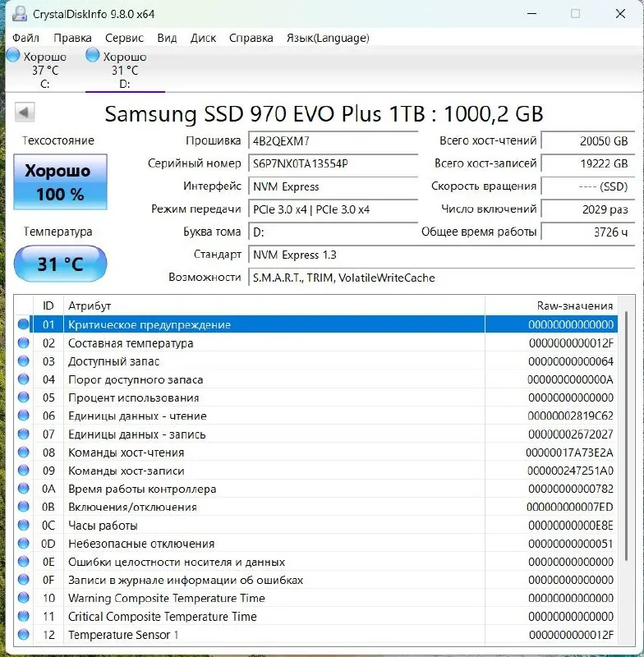Click the total host reads value 20050 GB
Viewport: 644px width, 657px height.
(588, 140)
